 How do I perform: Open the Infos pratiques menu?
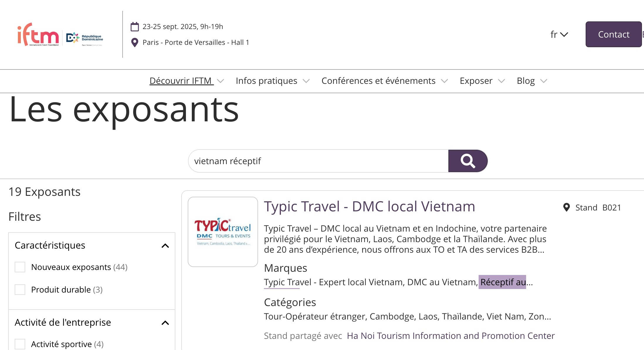pos(272,81)
